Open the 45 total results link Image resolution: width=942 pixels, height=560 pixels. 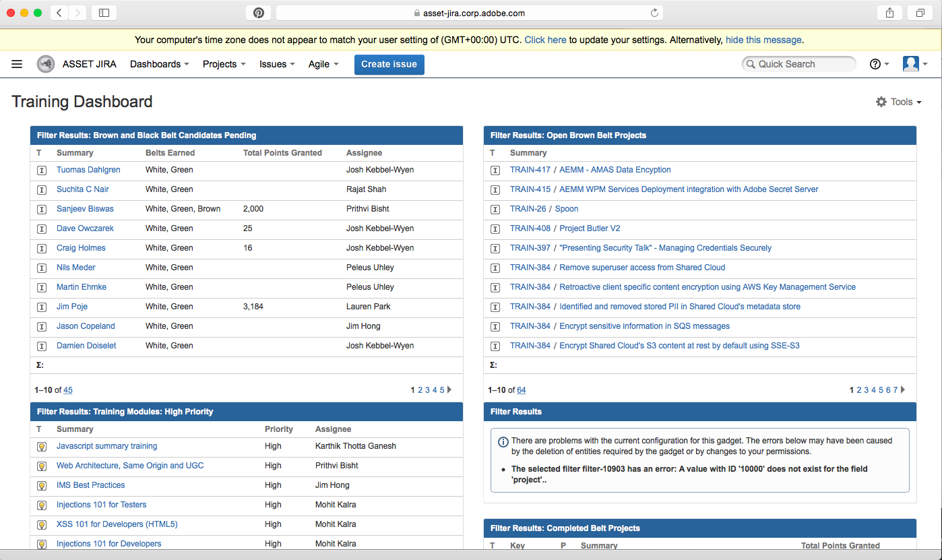point(68,390)
